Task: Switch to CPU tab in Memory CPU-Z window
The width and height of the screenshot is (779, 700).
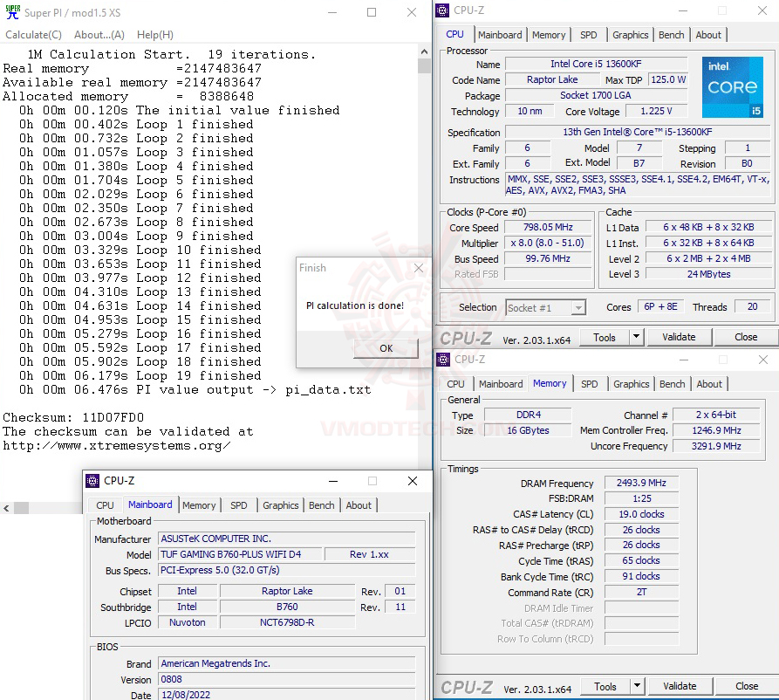Action: point(455,384)
